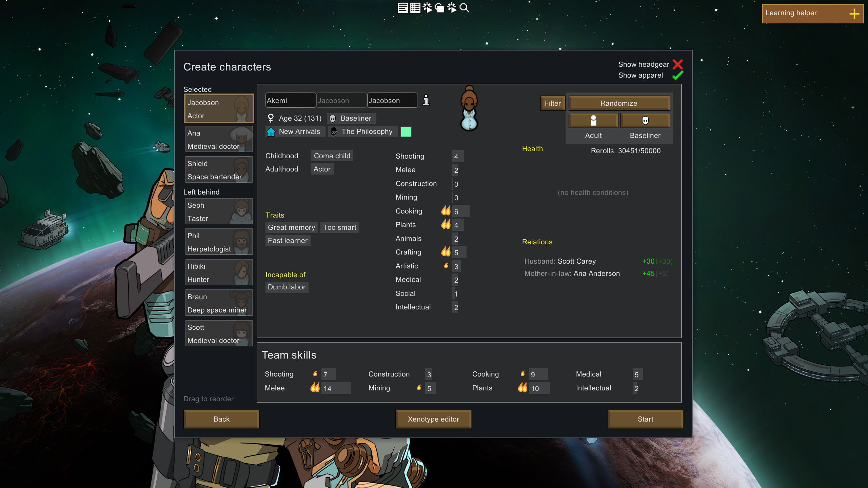This screenshot has width=868, height=488.
Task: Open character info 'i' icon
Action: [426, 100]
